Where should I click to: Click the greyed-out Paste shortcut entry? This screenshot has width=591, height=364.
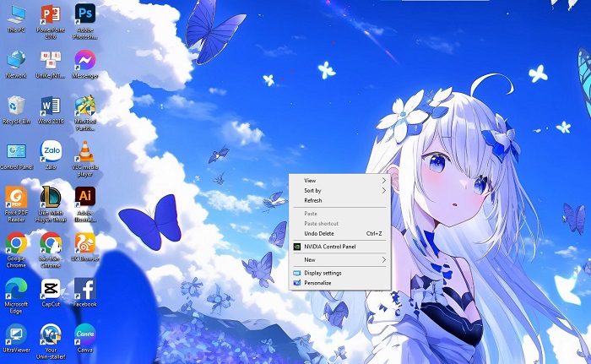tap(340, 223)
